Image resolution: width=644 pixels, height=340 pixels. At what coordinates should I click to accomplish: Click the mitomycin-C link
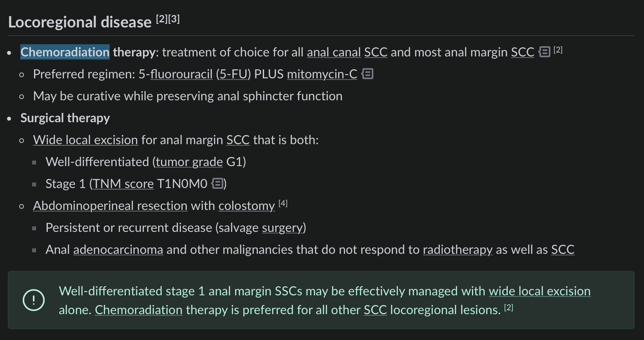pos(322,74)
